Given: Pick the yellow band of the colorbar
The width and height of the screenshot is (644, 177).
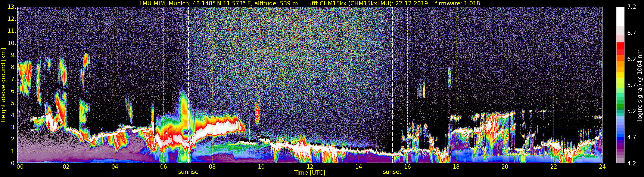Looking at the screenshot, I should pos(620,75).
